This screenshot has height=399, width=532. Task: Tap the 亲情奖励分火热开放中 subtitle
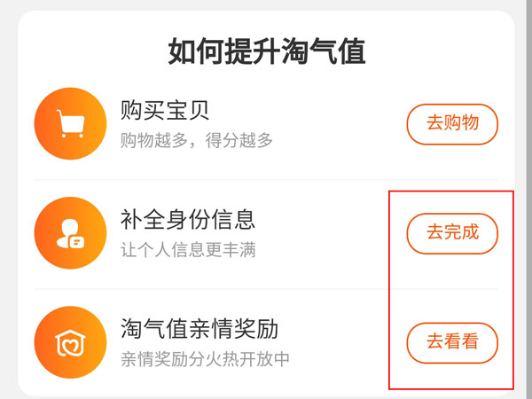[x=205, y=360]
